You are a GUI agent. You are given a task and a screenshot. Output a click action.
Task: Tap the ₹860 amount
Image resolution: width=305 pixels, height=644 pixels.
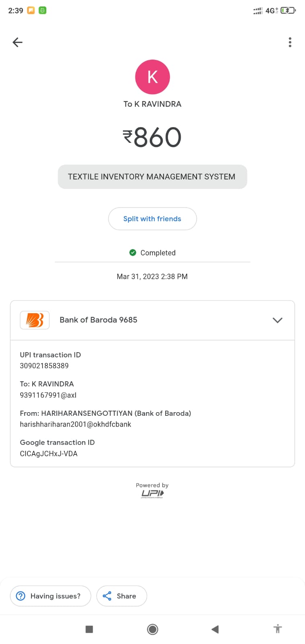(152, 137)
